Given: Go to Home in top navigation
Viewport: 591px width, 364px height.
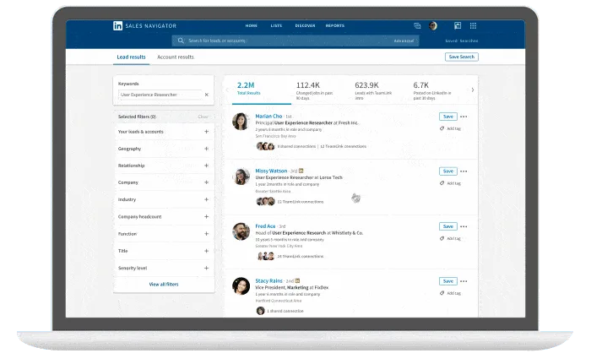Looking at the screenshot, I should 251,25.
